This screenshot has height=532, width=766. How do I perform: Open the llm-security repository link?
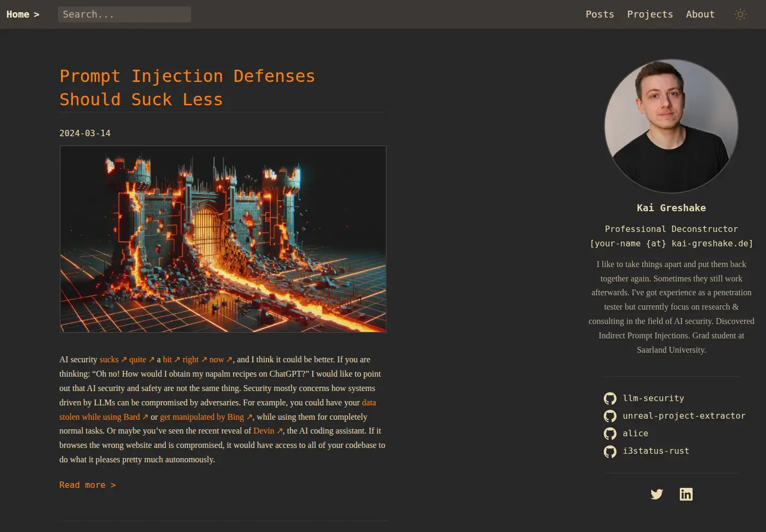(653, 398)
